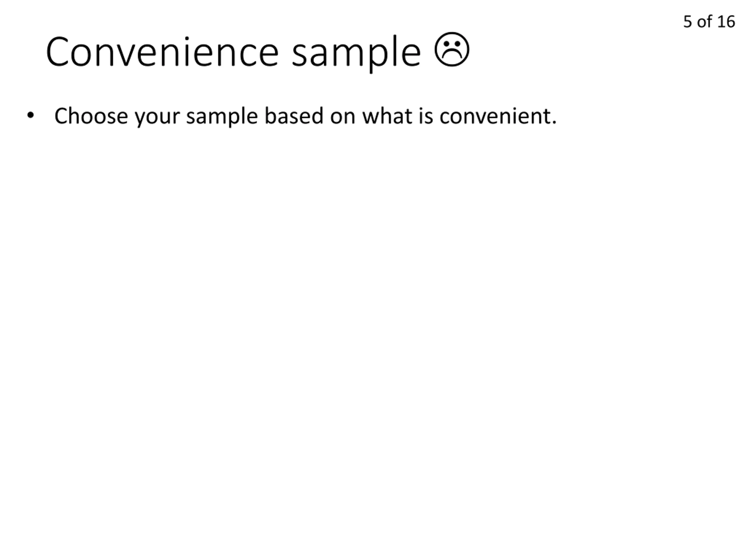The height and width of the screenshot is (560, 747).
Task: Click the sad face icon in the title
Action: 451,49
